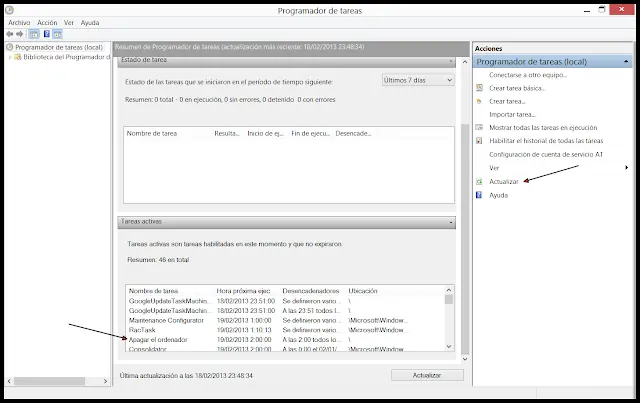This screenshot has height=403, width=640.
Task: Collapse the Estado de tarea section
Action: pos(451,61)
